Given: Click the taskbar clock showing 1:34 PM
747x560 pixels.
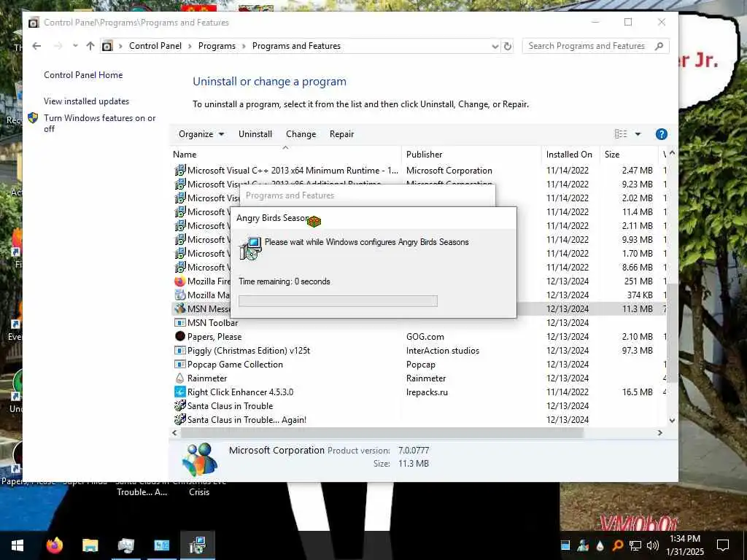Looking at the screenshot, I should [x=684, y=545].
